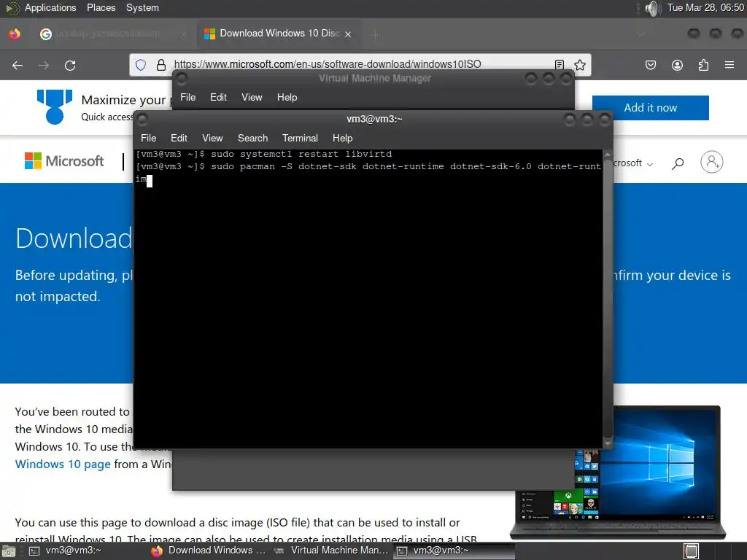This screenshot has height=560, width=747.
Task: Reload the Microsoft download page
Action: pos(70,65)
